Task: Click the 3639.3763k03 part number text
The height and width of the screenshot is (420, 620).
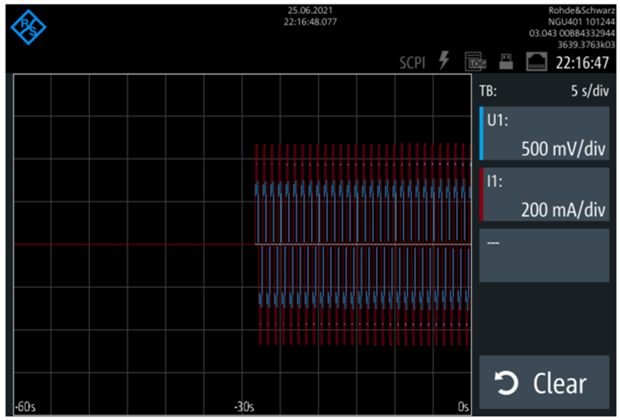Action: 586,45
